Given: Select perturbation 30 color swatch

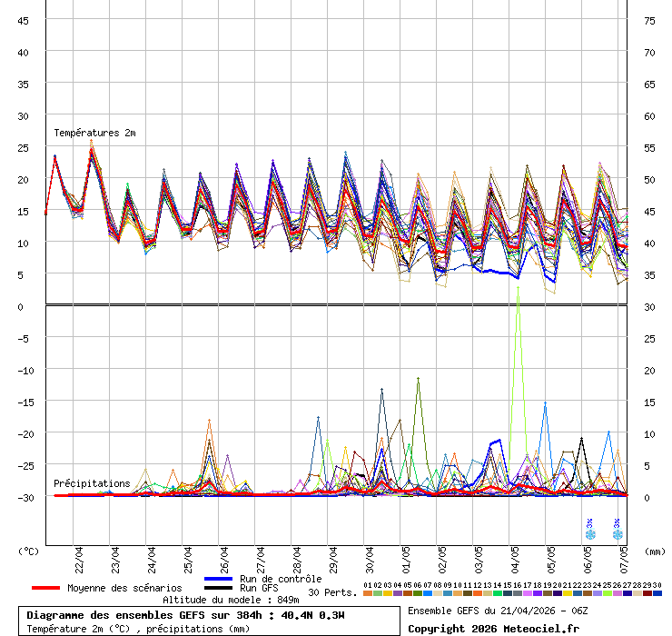Looking at the screenshot, I should pos(657,593).
